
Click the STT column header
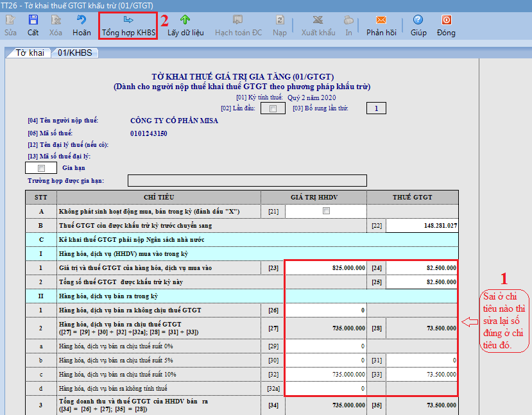coord(41,198)
